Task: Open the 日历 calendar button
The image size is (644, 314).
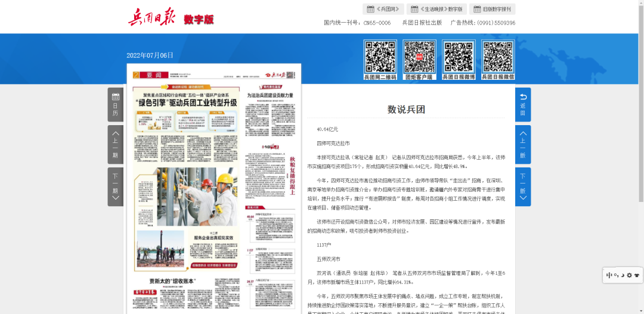Action: point(116,105)
